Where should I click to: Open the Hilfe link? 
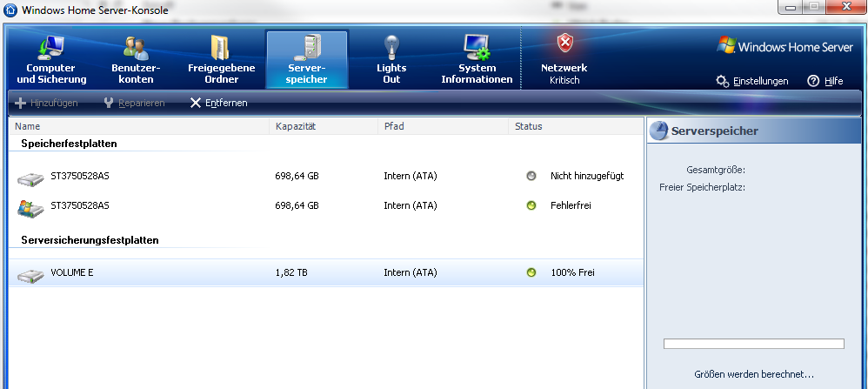[x=825, y=81]
